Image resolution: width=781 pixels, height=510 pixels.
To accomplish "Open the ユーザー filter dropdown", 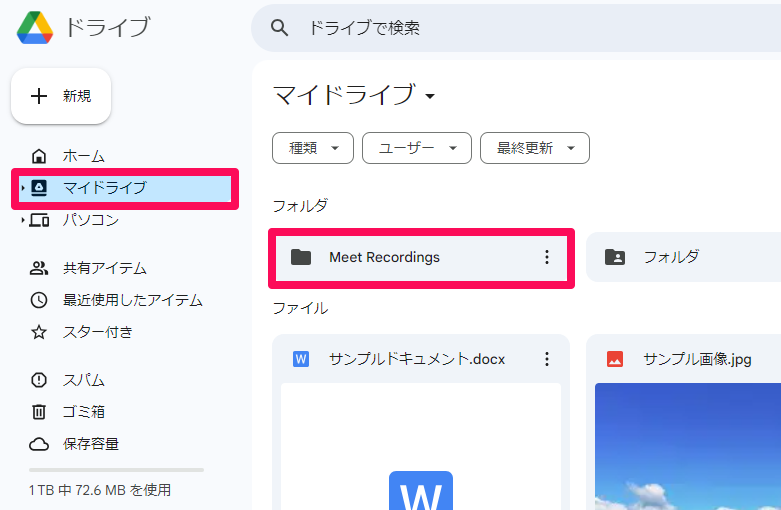I will tap(417, 148).
